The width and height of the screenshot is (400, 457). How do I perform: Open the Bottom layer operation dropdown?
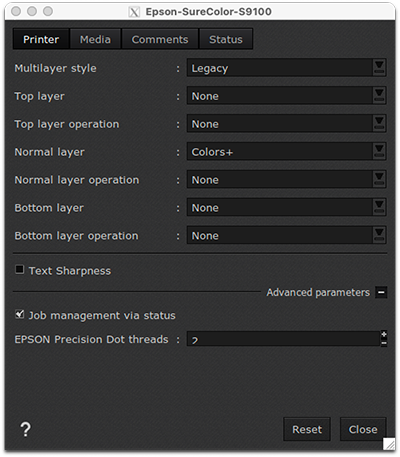tap(286, 236)
